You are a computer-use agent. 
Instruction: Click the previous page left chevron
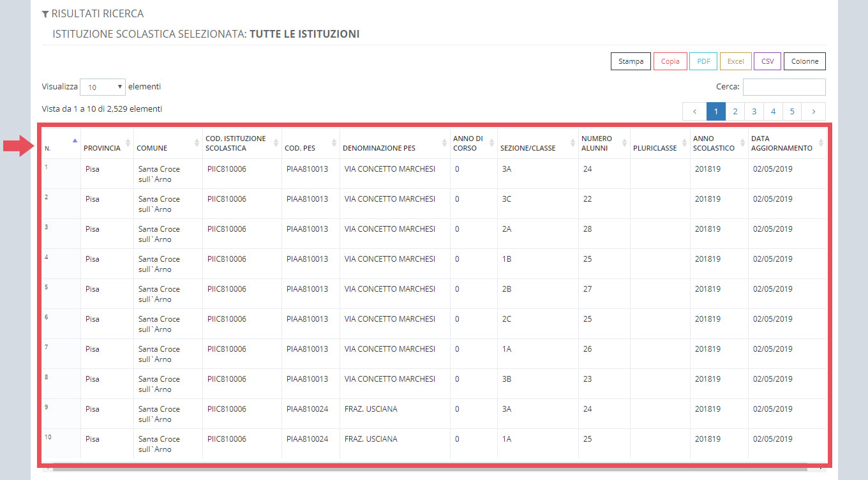pyautogui.click(x=694, y=111)
